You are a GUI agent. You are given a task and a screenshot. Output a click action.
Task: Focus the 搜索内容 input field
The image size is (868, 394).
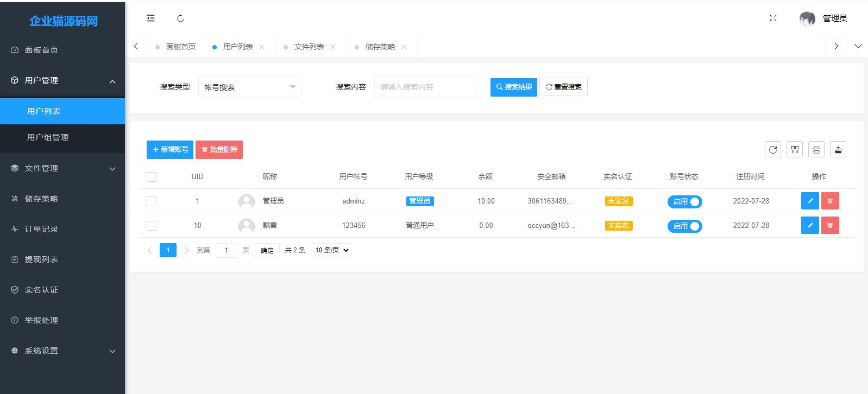425,87
